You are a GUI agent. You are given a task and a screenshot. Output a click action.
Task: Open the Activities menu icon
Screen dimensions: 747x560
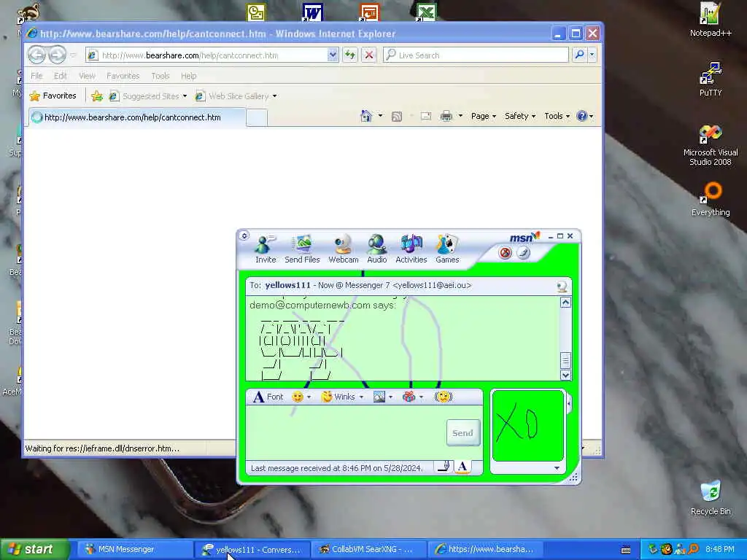411,249
